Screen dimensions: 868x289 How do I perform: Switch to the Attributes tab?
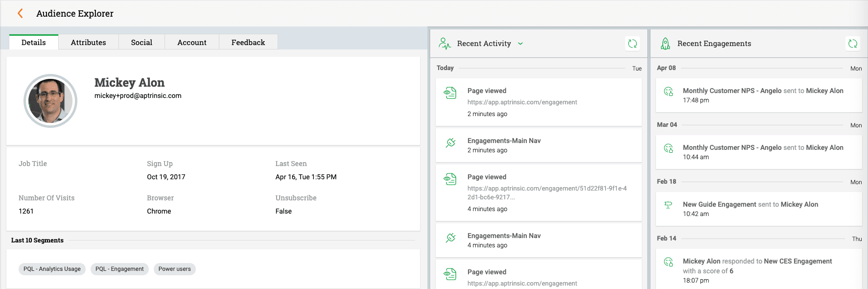pyautogui.click(x=88, y=43)
